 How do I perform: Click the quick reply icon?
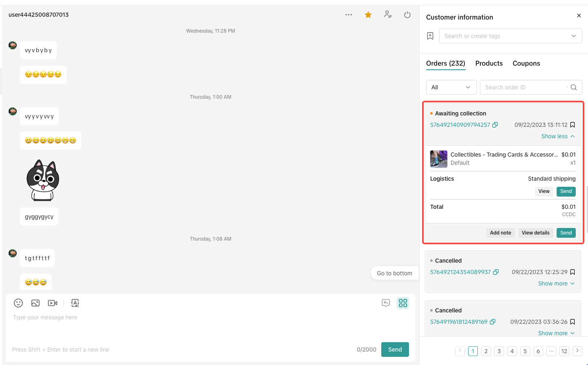pyautogui.click(x=386, y=303)
